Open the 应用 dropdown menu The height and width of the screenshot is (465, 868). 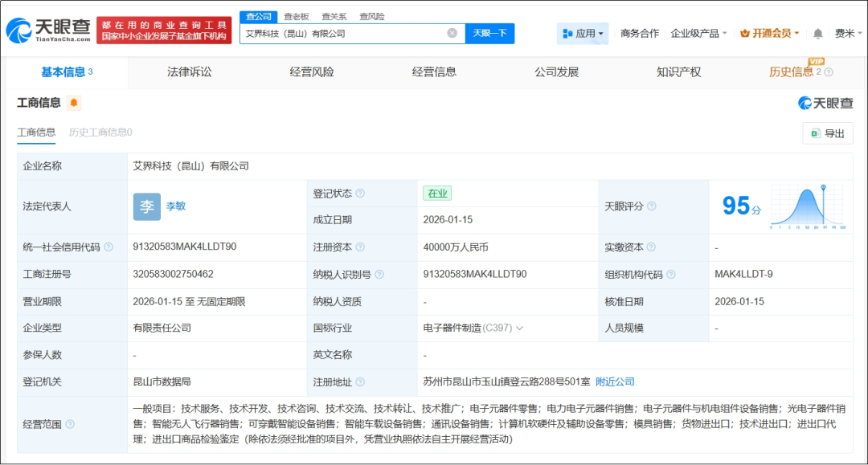click(x=583, y=34)
